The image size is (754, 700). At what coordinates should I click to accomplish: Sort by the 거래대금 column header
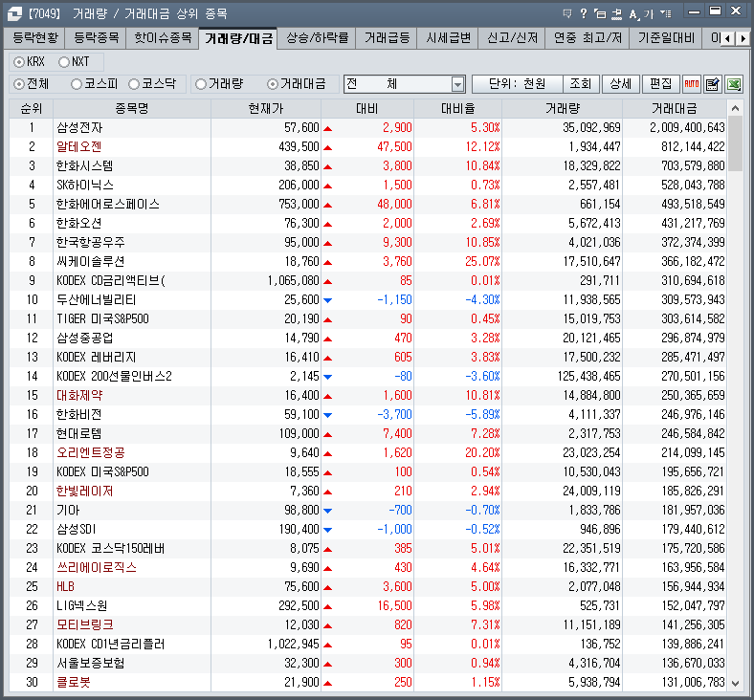pos(675,109)
